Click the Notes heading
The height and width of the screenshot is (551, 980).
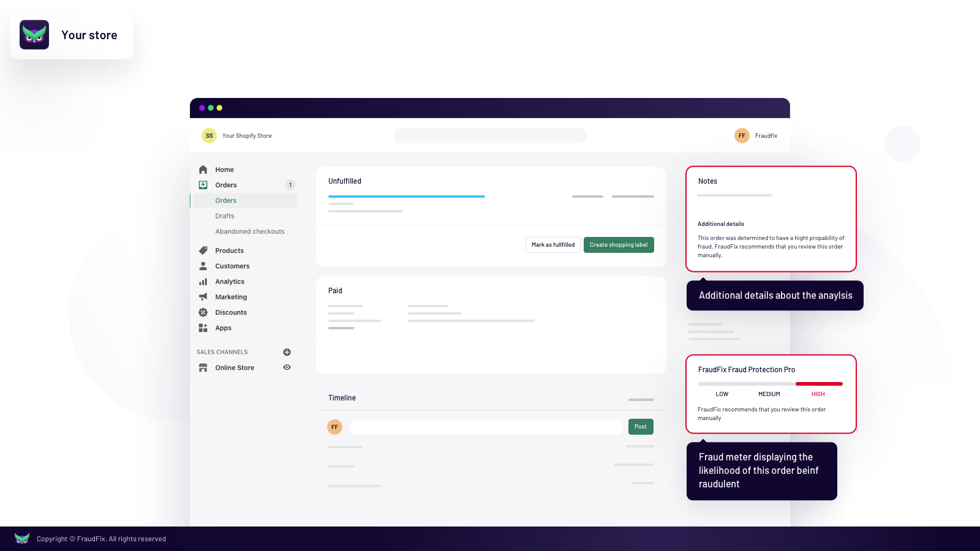click(707, 181)
